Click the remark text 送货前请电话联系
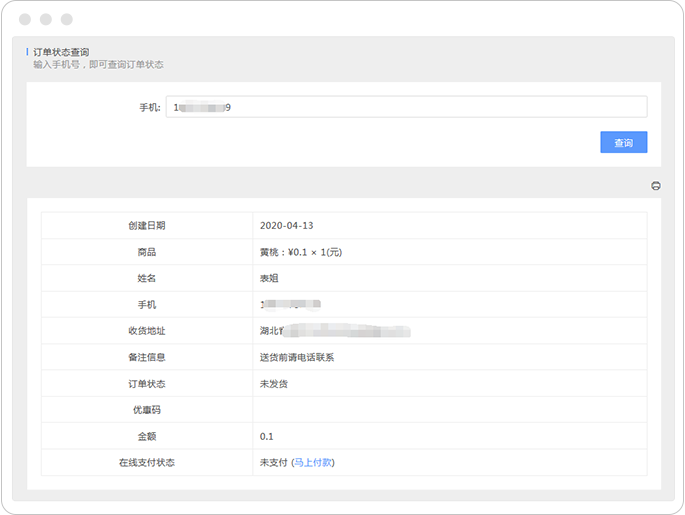This screenshot has height=515, width=685. pyautogui.click(x=297, y=357)
